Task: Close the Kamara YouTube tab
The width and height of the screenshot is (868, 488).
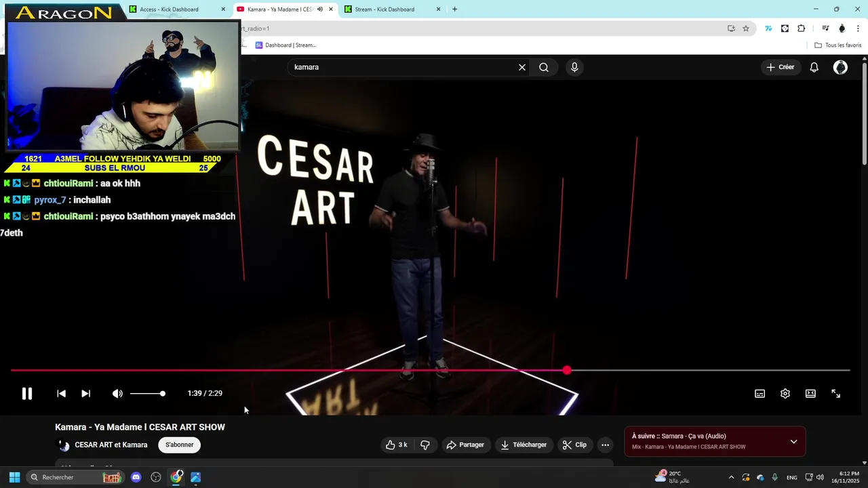Action: coord(331,9)
